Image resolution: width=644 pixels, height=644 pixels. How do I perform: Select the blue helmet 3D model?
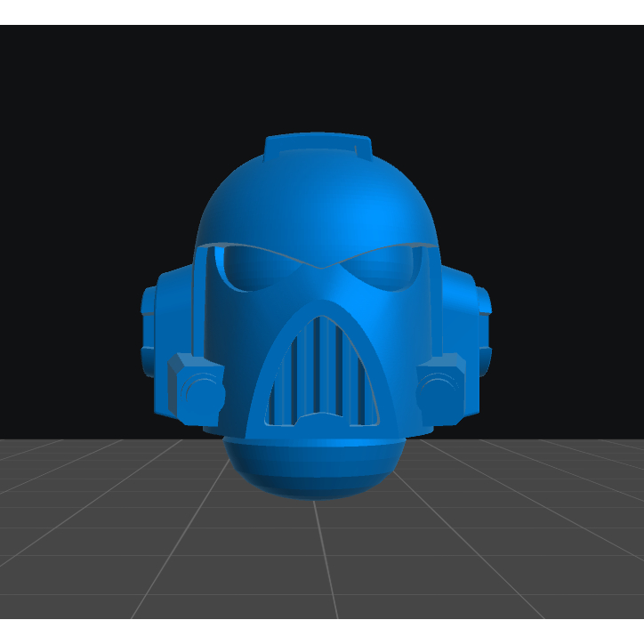317,316
